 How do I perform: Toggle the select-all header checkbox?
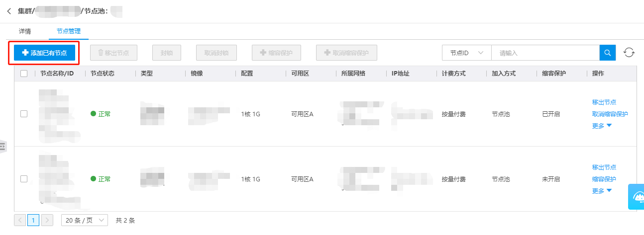point(24,74)
